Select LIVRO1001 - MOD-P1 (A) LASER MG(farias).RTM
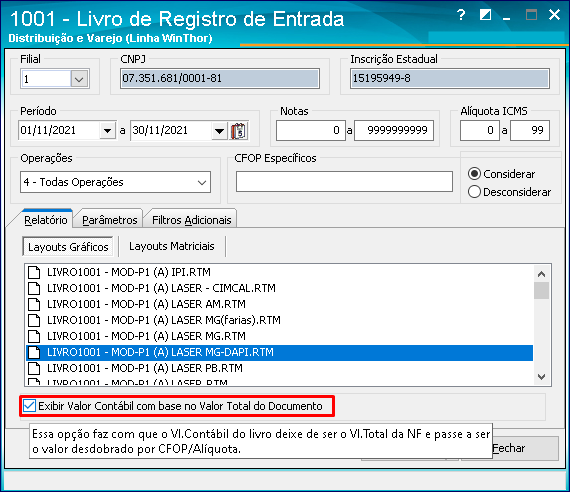This screenshot has width=570, height=492. click(279, 320)
